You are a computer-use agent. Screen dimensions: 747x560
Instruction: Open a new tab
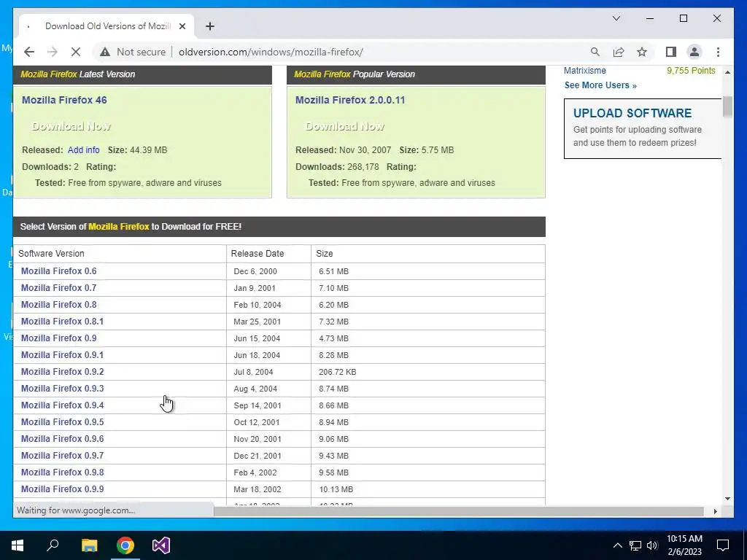pyautogui.click(x=210, y=26)
